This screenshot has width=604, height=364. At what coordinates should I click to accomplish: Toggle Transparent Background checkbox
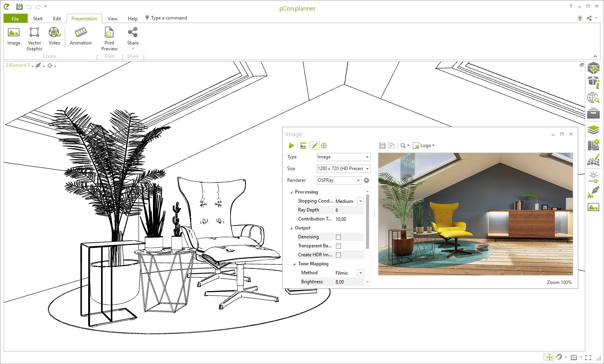(338, 246)
